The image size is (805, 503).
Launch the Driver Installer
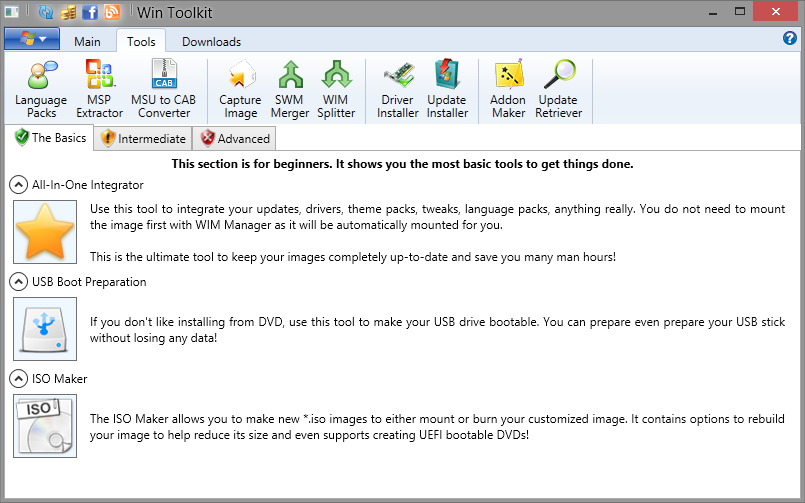point(398,90)
